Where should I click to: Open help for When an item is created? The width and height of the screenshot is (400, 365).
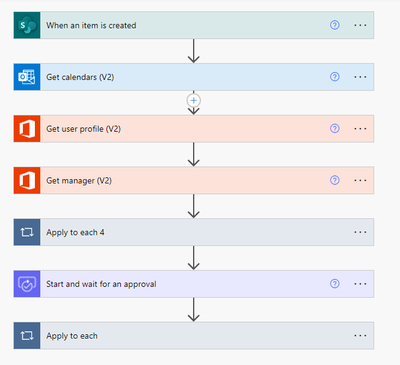coord(335,25)
